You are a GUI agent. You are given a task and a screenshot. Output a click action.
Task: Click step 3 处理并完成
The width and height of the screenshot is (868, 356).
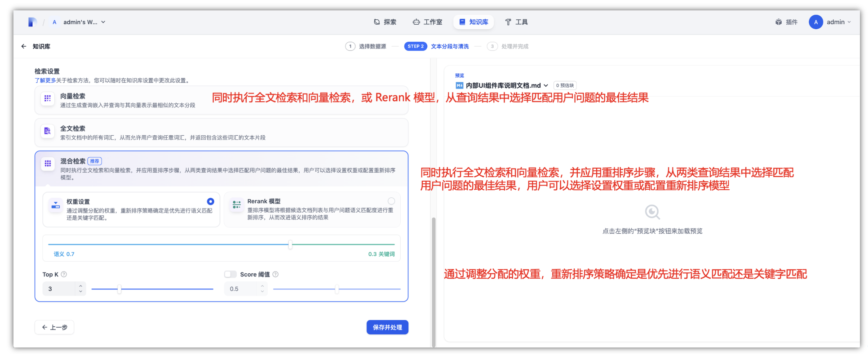(508, 46)
